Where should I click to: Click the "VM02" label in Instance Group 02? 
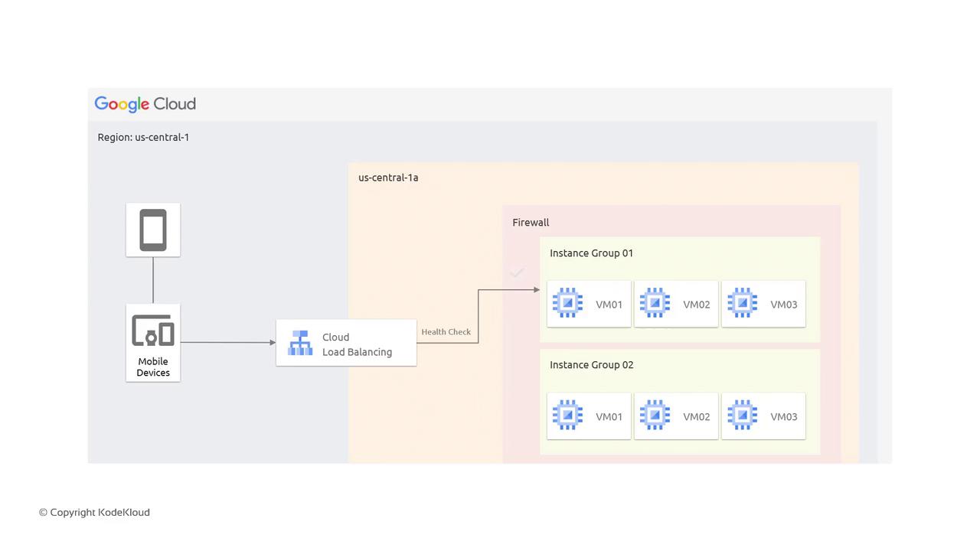[x=697, y=417]
